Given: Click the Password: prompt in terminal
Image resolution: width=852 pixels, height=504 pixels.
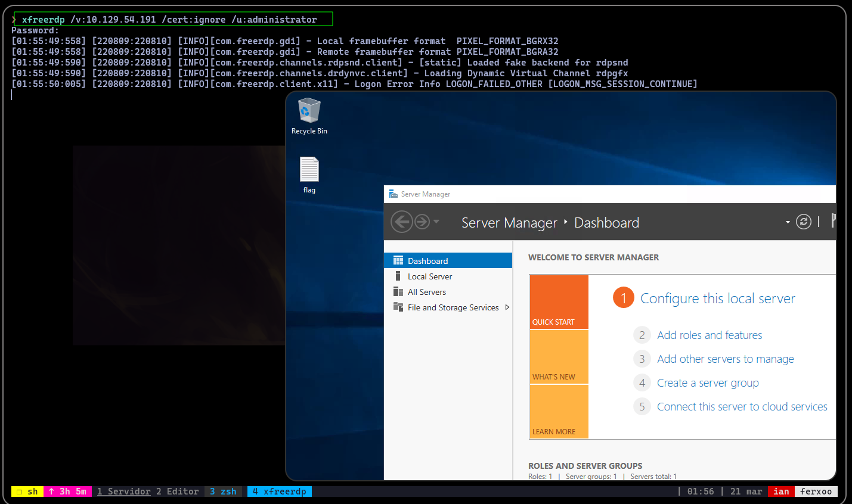Looking at the screenshot, I should point(35,30).
